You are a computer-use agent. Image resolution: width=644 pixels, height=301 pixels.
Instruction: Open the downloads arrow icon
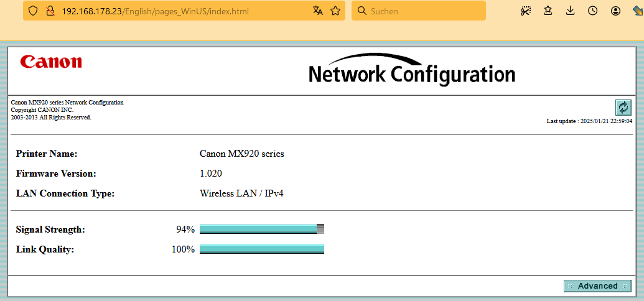coord(570,11)
